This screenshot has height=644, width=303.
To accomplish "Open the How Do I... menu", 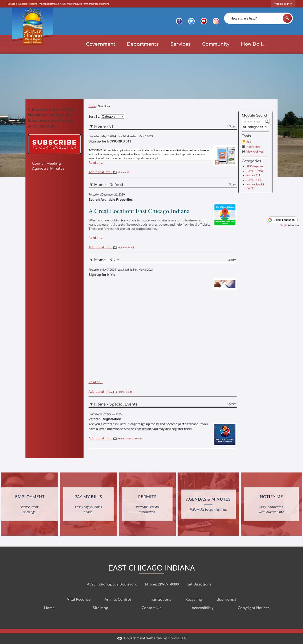I will [253, 44].
